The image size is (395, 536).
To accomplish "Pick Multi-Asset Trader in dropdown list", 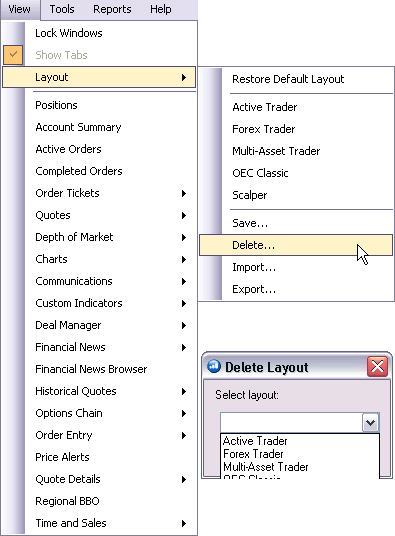I will coord(300,467).
